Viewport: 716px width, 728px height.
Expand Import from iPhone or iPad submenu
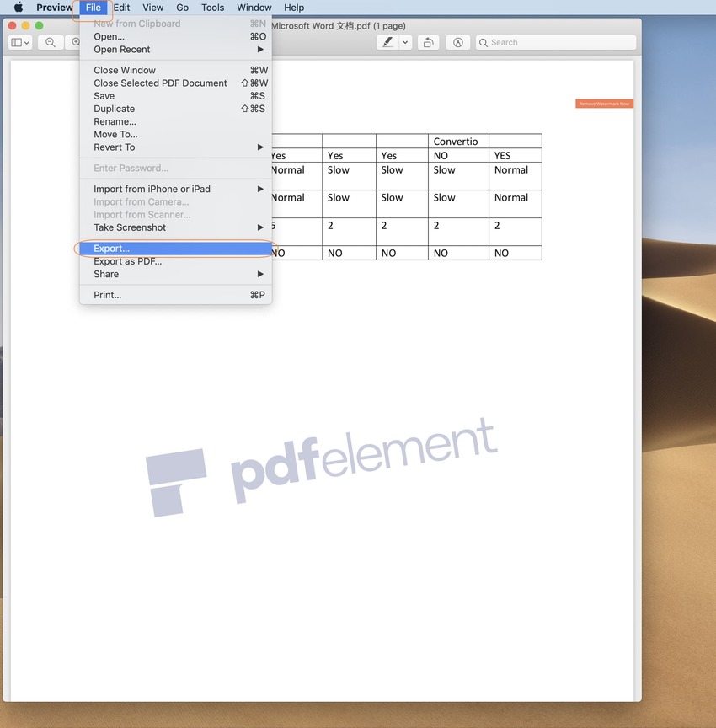coord(175,189)
